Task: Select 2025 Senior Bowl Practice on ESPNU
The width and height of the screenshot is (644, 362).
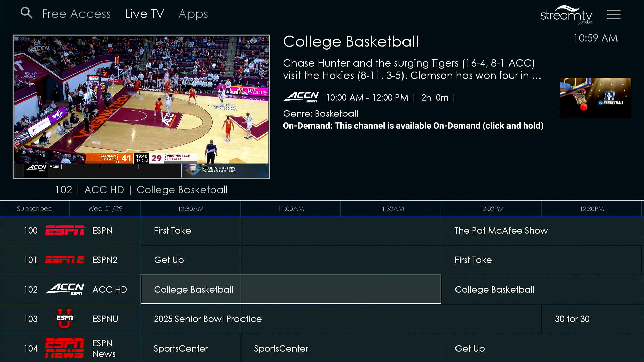Action: click(341, 319)
